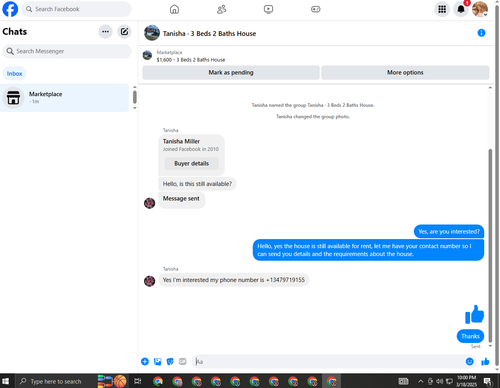
Task: Open the Windows Start button
Action: pyautogui.click(x=6, y=381)
